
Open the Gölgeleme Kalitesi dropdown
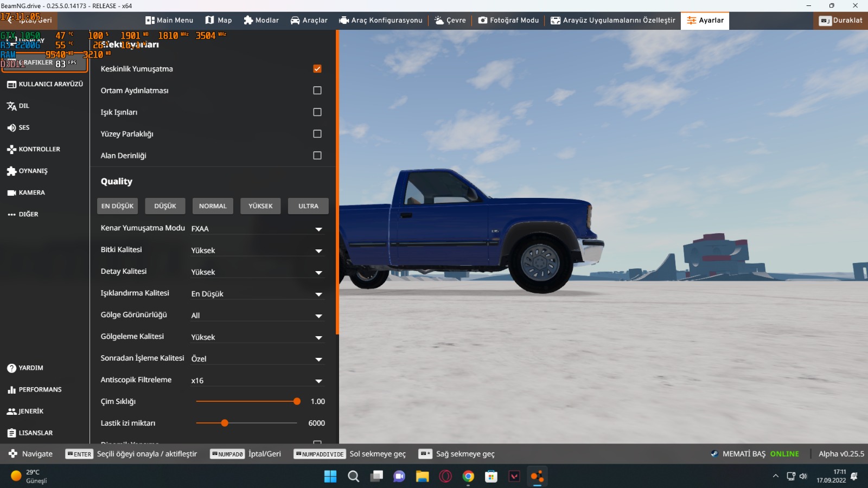click(x=258, y=337)
